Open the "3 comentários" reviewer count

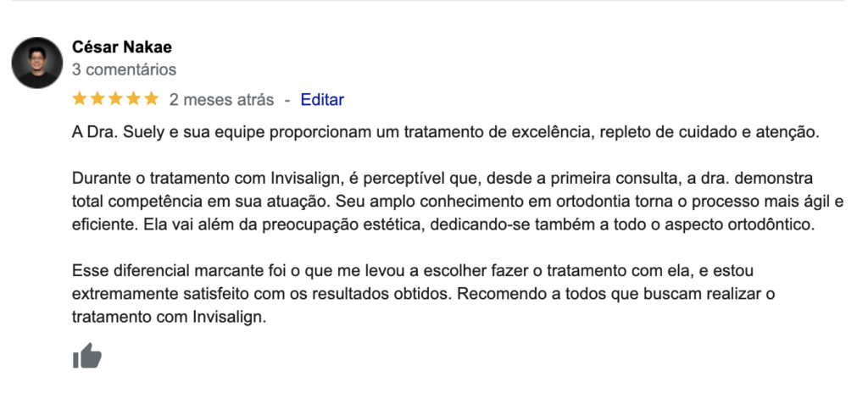pos(125,69)
